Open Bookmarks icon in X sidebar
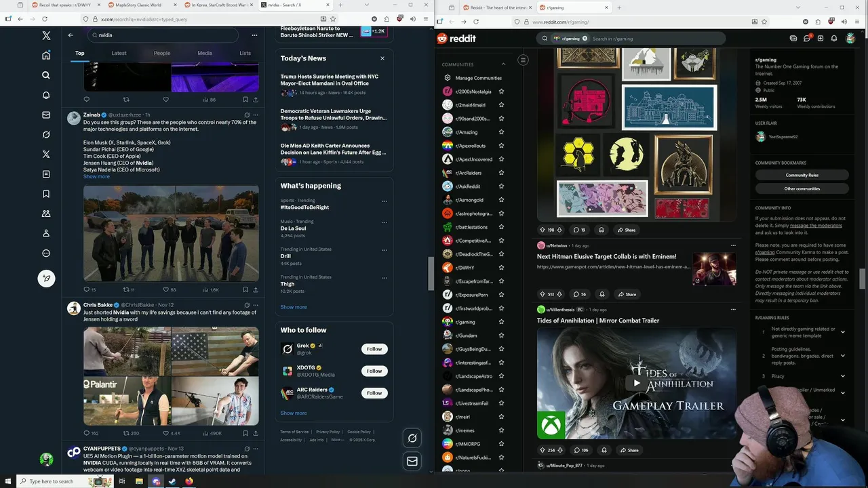This screenshot has width=868, height=488. tap(46, 194)
